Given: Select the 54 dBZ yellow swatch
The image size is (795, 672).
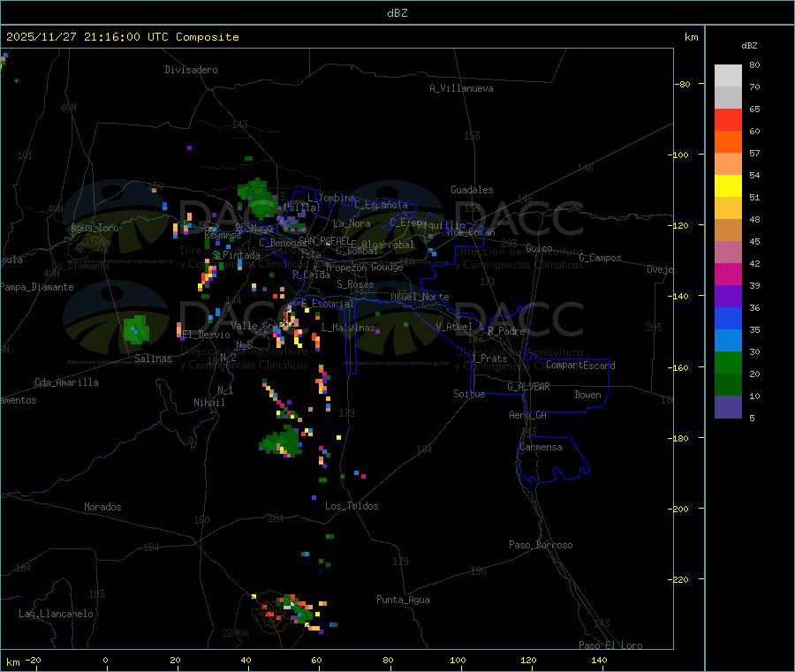Looking at the screenshot, I should [728, 186].
